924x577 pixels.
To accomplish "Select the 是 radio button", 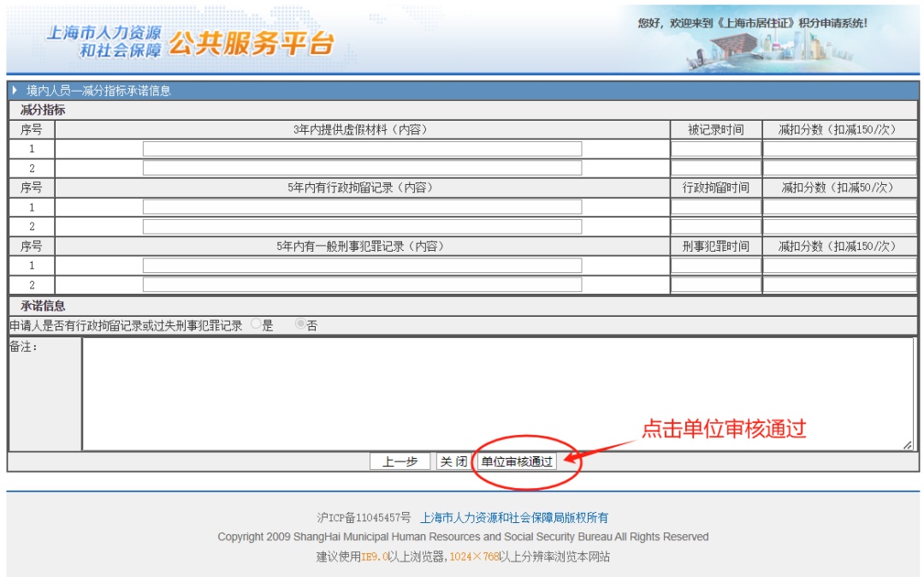I will 256,325.
